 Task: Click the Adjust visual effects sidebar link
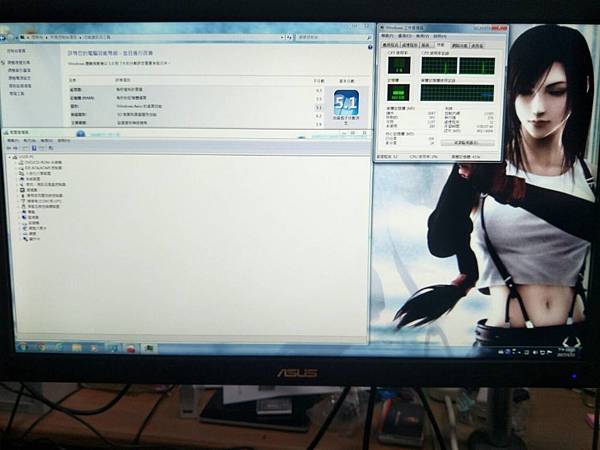pos(19,62)
